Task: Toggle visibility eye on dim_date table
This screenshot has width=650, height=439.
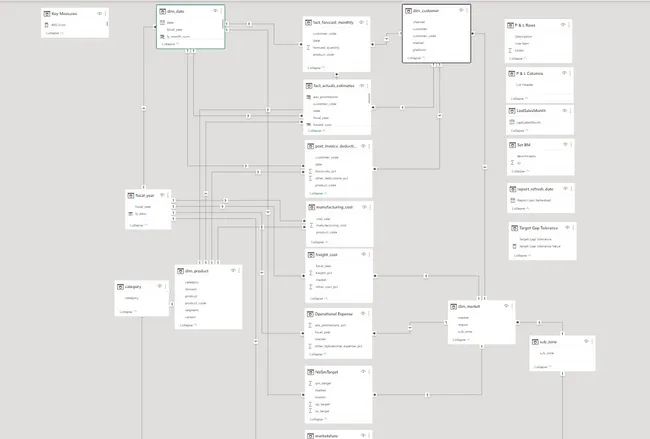Action: click(x=213, y=11)
